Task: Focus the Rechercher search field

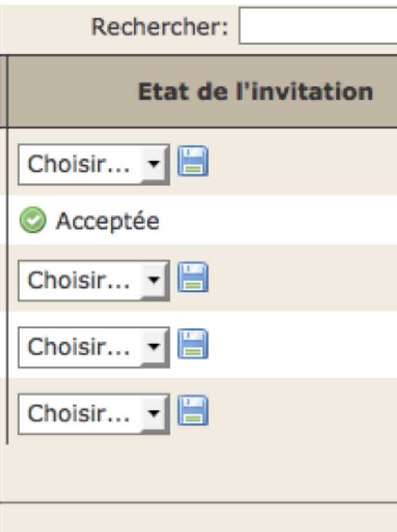Action: pyautogui.click(x=318, y=26)
